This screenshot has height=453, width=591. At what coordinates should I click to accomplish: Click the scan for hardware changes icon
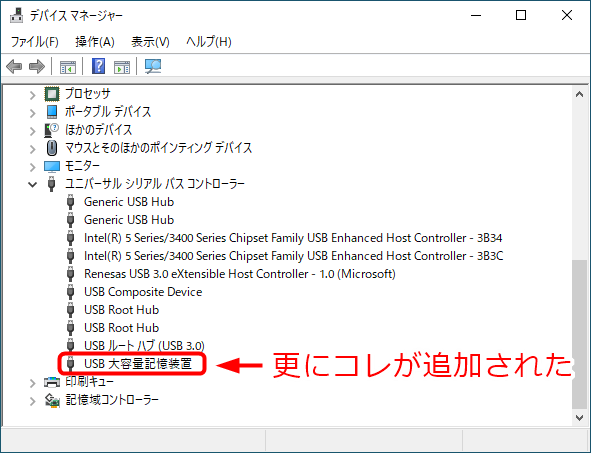click(x=153, y=67)
